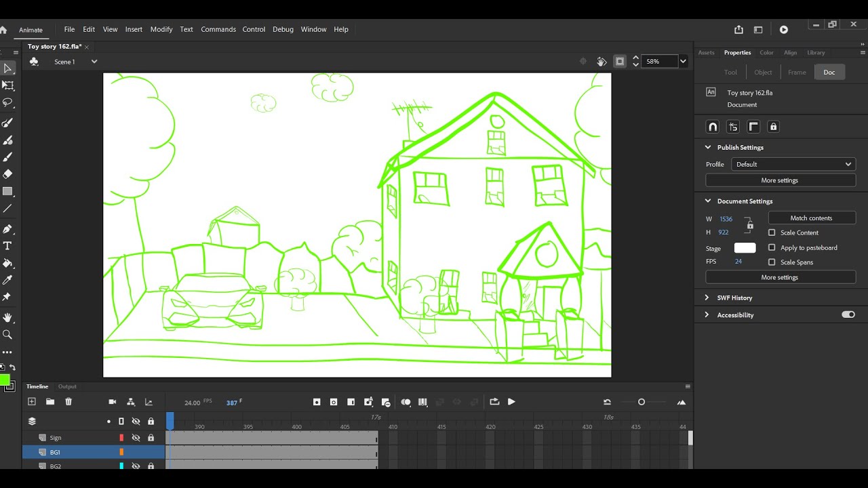Select the Hand tool
Viewport: 868px width, 488px height.
point(7,317)
